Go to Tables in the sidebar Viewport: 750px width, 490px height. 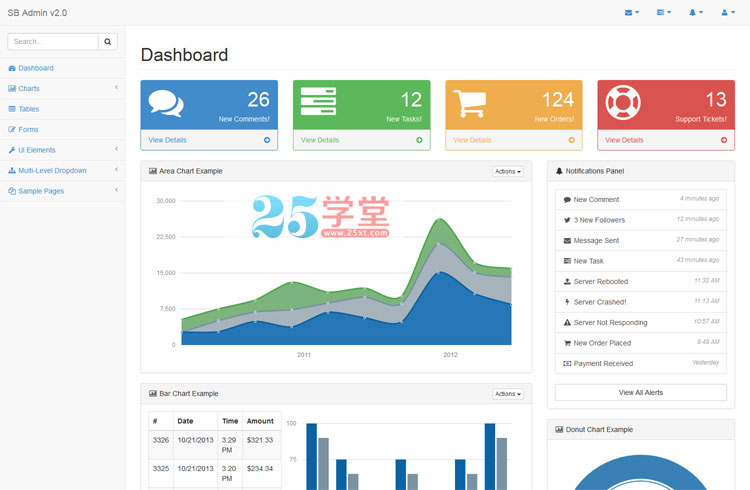pyautogui.click(x=62, y=109)
